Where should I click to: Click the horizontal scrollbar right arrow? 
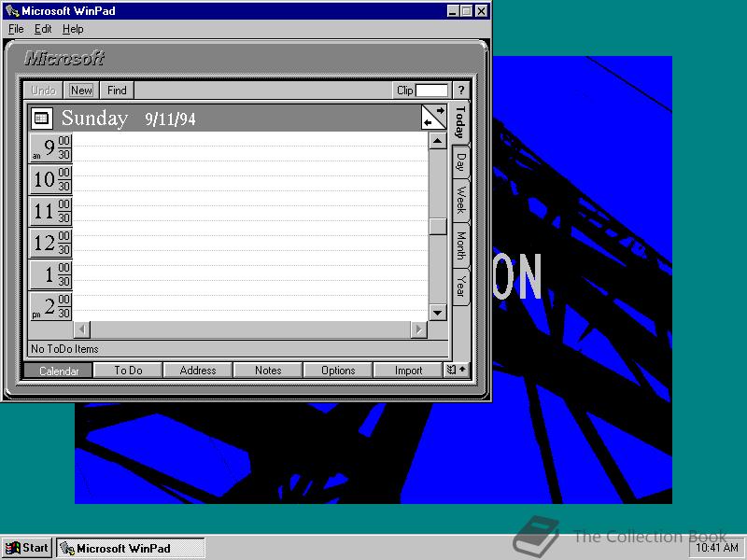click(x=418, y=329)
